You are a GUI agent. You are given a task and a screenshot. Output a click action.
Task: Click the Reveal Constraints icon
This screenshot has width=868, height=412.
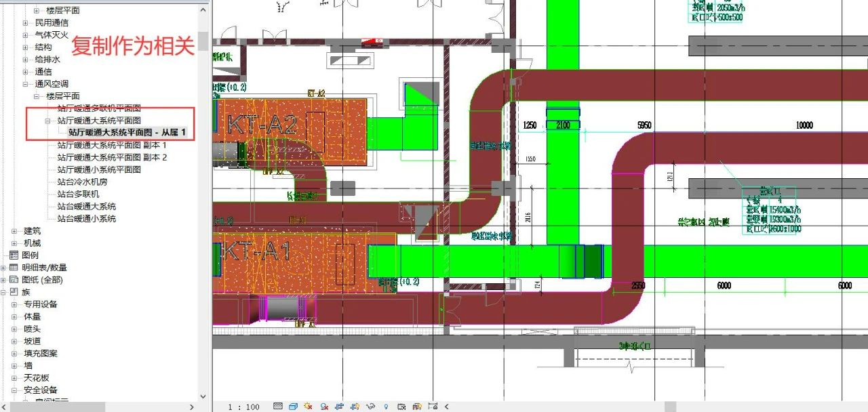click(432, 407)
